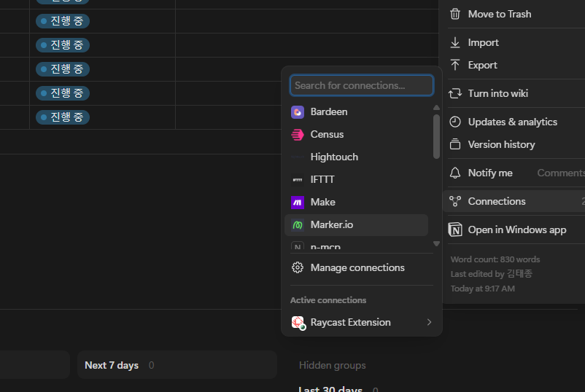Screen dimensions: 585x392
Task: Select Turn into wiki option
Action: point(514,93)
